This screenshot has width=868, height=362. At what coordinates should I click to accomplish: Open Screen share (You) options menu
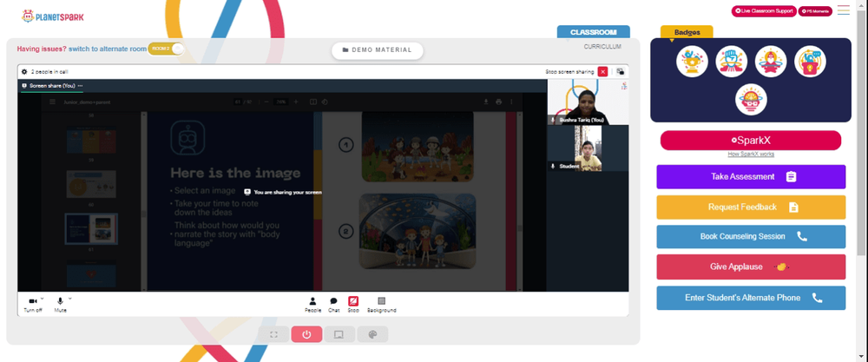(80, 86)
